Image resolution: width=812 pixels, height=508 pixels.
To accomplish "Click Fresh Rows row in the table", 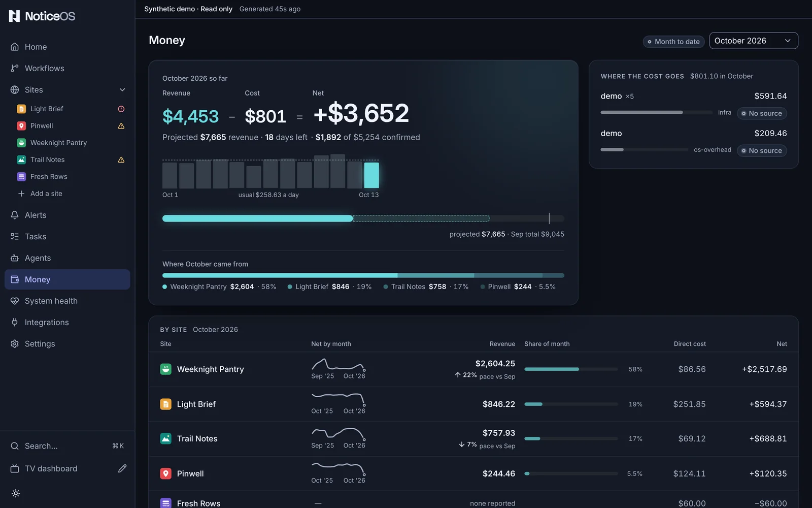I will [x=473, y=501].
